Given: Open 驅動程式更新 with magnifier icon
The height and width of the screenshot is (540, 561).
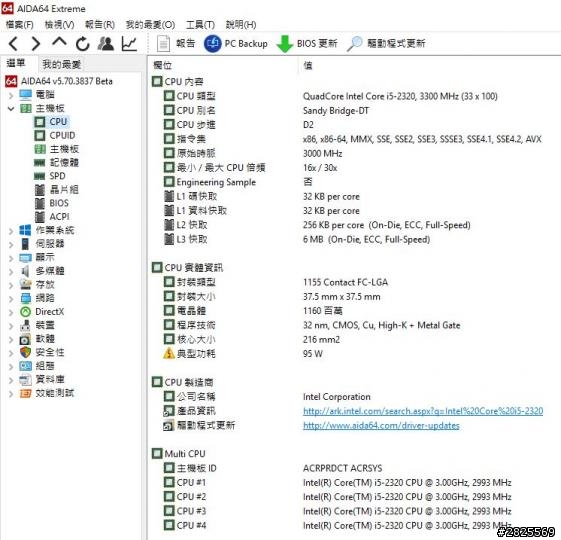Looking at the screenshot, I should (386, 44).
